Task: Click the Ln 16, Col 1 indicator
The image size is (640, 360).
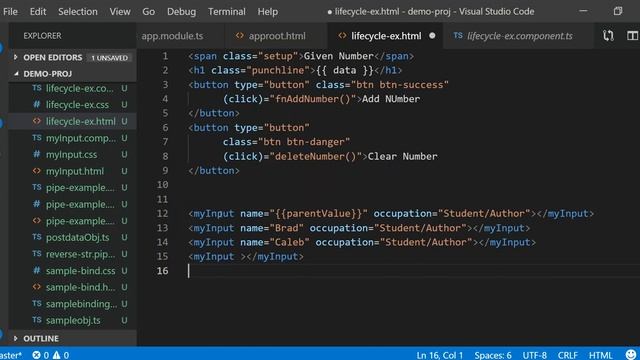Action: coord(440,355)
